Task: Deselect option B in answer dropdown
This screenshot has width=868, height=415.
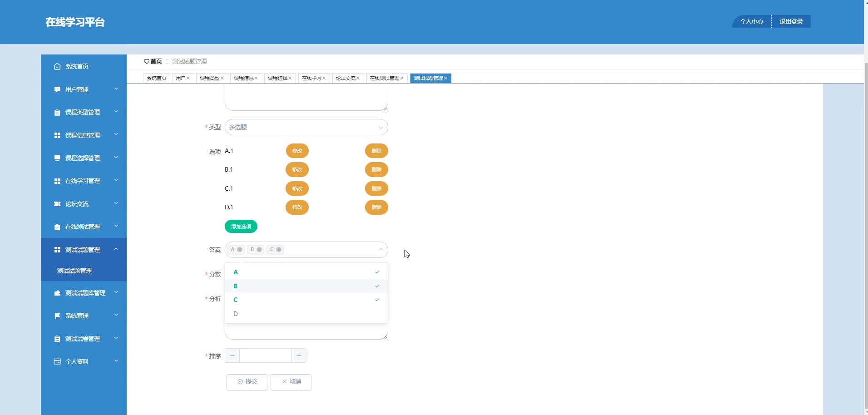Action: pyautogui.click(x=306, y=286)
